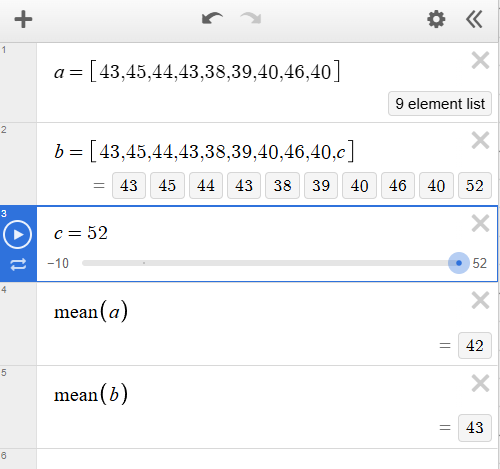This screenshot has height=469, width=500.
Task: Play the c slider animation
Action: [18, 234]
